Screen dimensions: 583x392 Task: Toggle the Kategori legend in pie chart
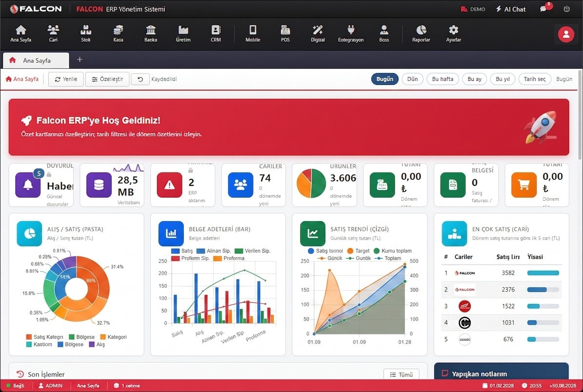pyautogui.click(x=113, y=337)
